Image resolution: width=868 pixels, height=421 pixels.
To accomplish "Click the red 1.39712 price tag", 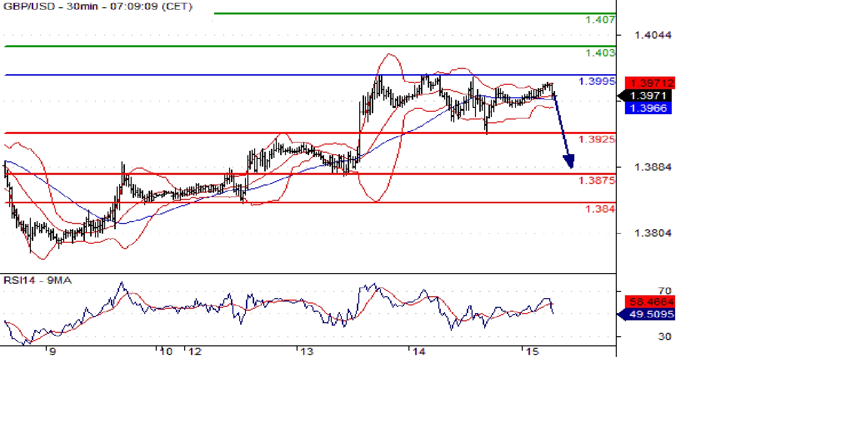I will 650,83.
